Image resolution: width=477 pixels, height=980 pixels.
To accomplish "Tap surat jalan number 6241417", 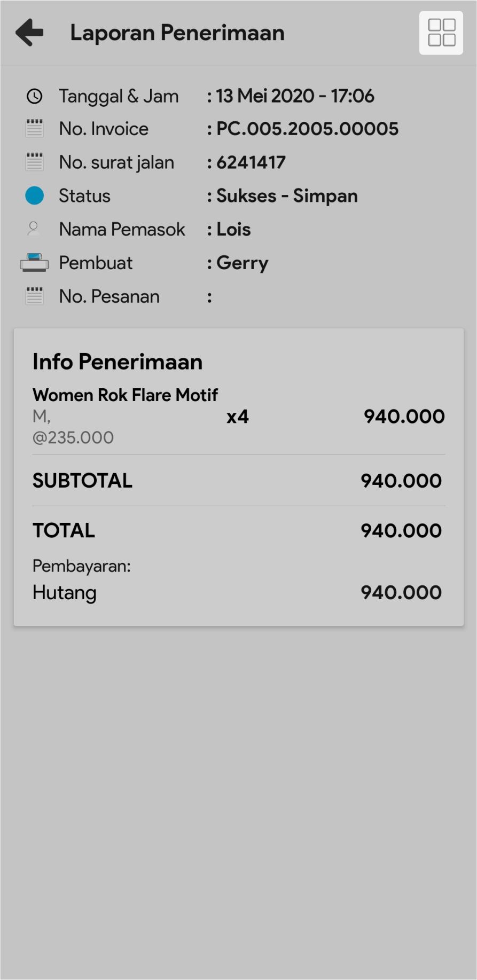I will pyautogui.click(x=251, y=162).
